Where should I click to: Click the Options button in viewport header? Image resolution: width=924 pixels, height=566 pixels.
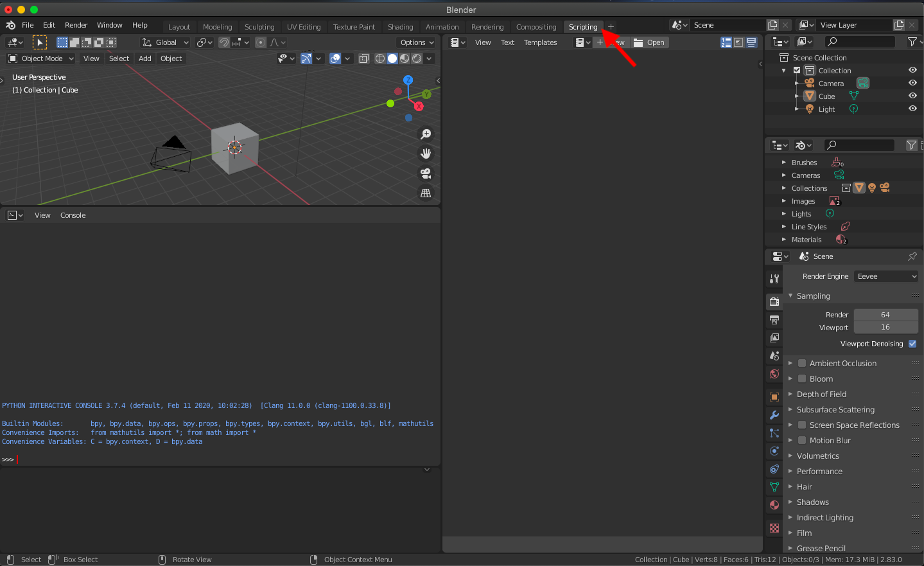[416, 42]
